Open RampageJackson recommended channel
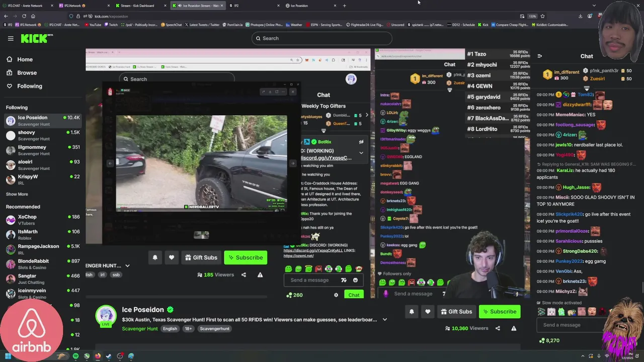The width and height of the screenshot is (644, 362). click(43, 249)
